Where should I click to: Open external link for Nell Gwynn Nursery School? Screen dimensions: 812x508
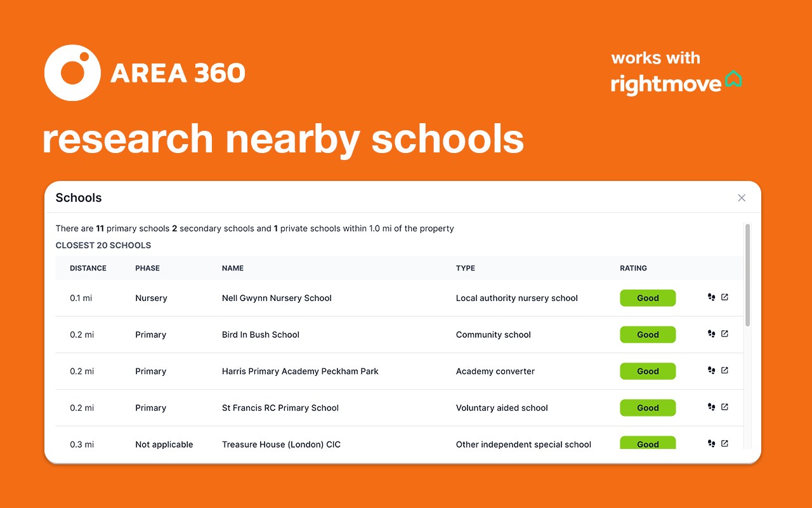724,297
